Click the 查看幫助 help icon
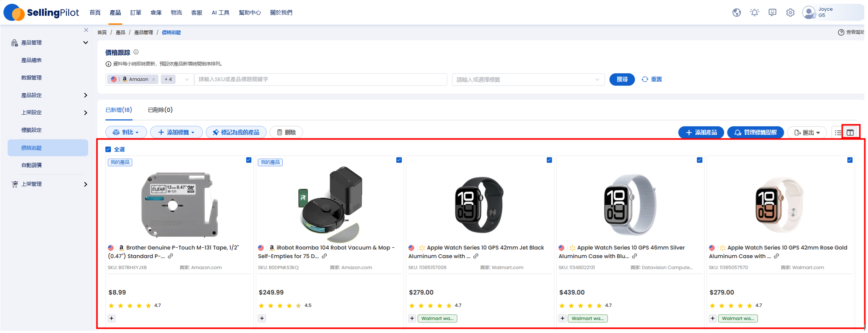 click(841, 32)
